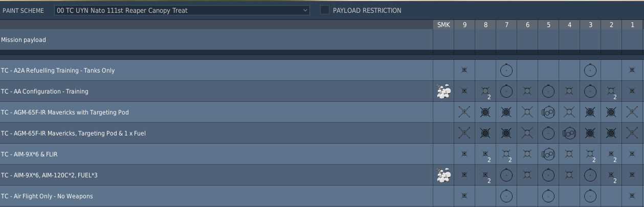Click FLIR pod icon on pylon 5, AIM-9X*6 & FLIR row

tap(548, 154)
